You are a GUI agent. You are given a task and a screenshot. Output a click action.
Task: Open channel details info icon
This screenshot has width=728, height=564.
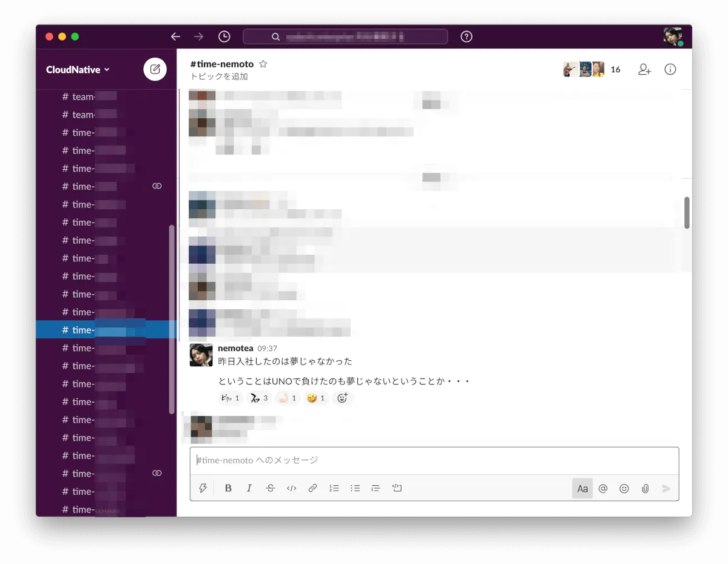tap(670, 69)
